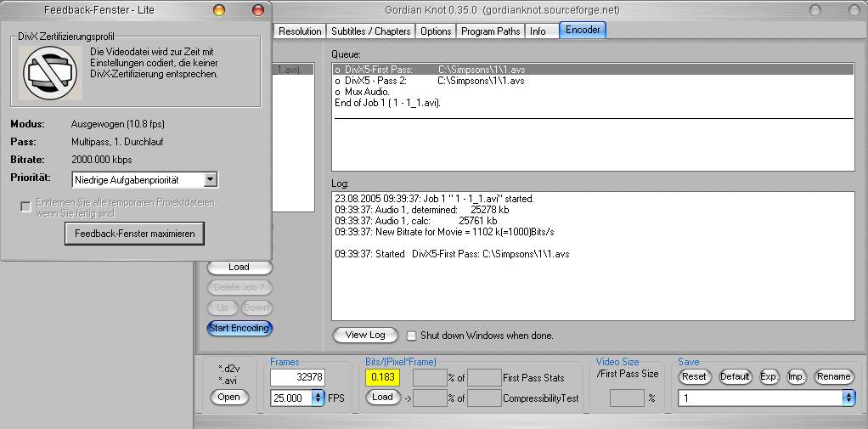The image size is (868, 429).
Task: Click the Down button
Action: 256,308
